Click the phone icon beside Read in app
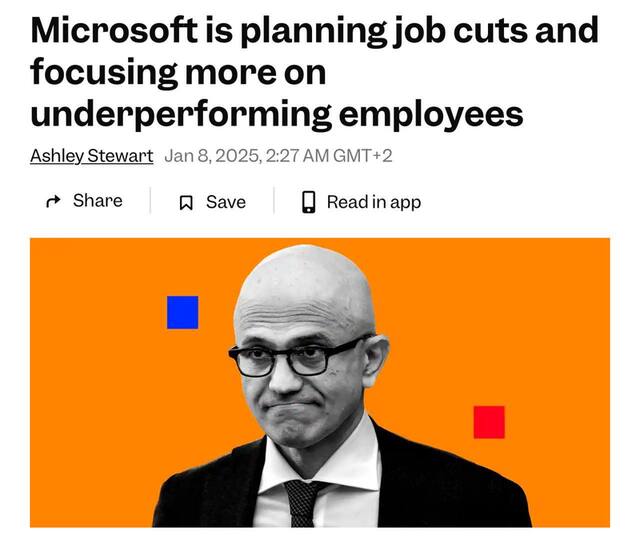The width and height of the screenshot is (640, 539). tap(309, 202)
